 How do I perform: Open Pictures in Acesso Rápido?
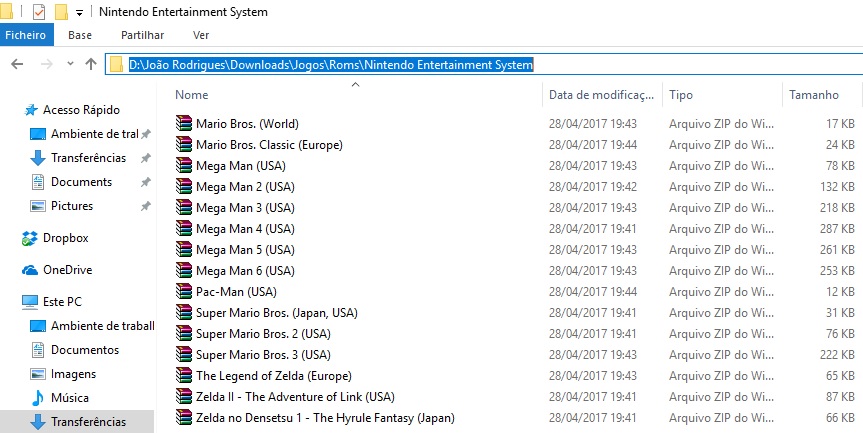pos(72,206)
